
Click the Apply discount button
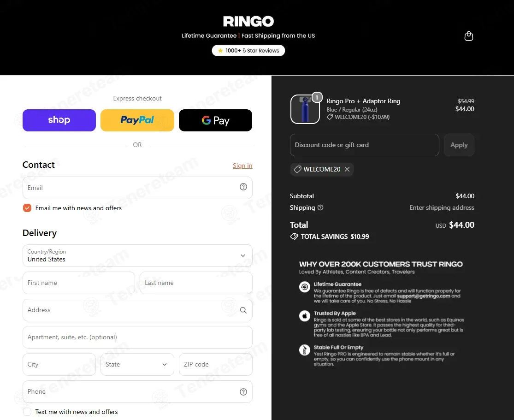(x=459, y=145)
